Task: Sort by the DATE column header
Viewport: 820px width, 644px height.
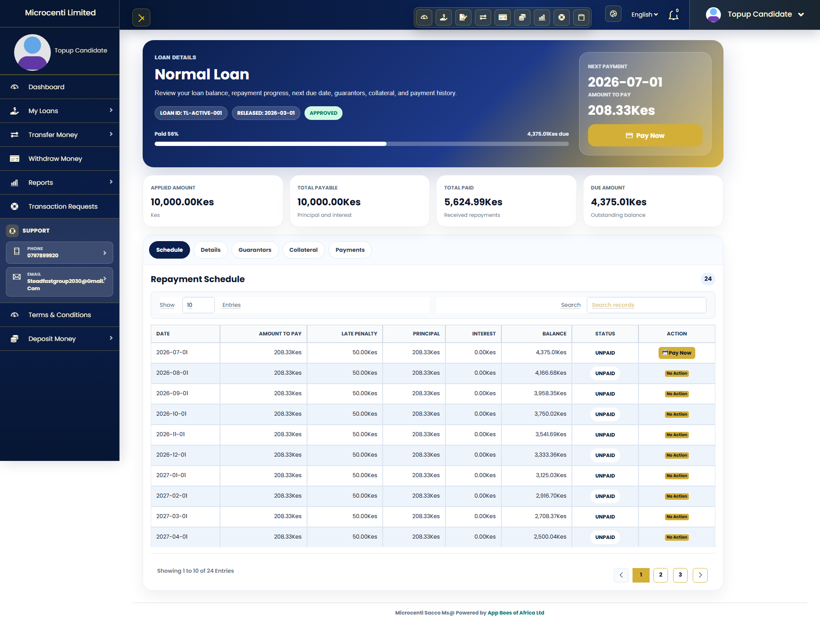Action: coord(185,334)
